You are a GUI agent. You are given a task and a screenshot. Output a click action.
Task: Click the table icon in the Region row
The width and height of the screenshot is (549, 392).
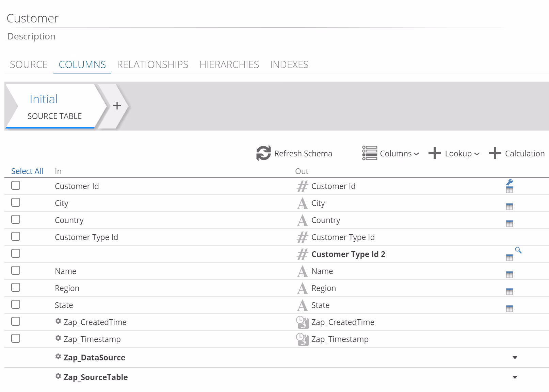coord(509,292)
